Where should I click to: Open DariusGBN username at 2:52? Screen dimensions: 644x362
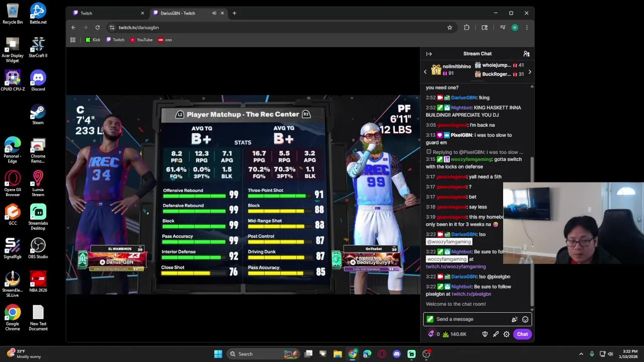(x=463, y=98)
